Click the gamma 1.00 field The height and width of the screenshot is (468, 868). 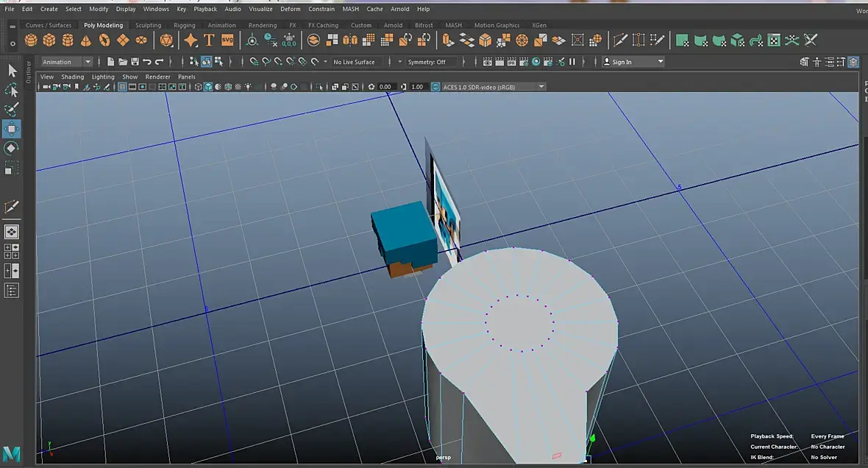[x=418, y=87]
